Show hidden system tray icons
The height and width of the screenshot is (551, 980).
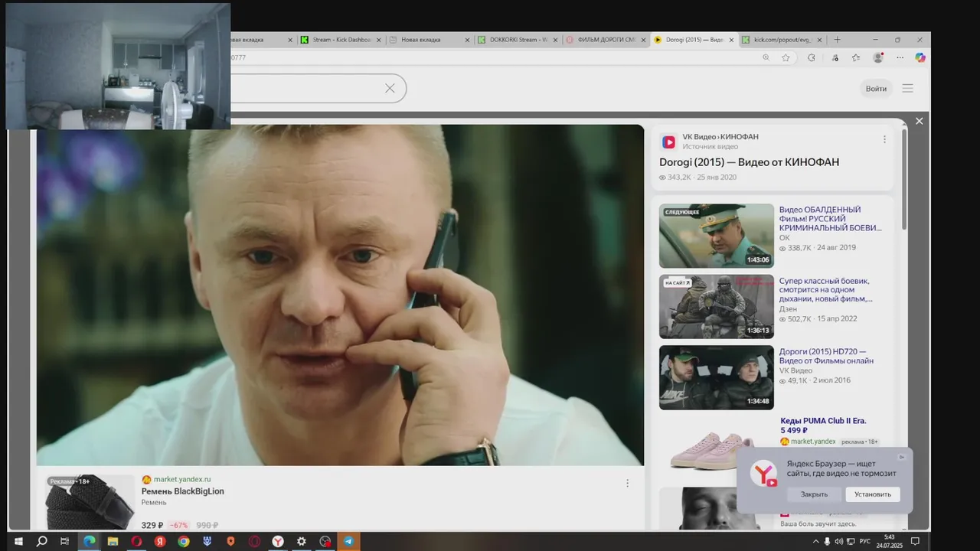[x=815, y=541]
